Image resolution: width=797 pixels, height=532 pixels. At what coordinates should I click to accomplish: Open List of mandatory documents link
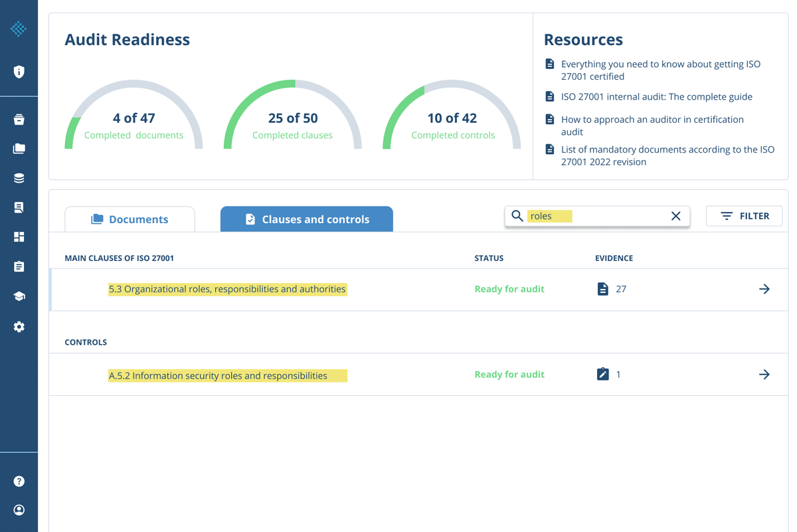click(x=667, y=155)
